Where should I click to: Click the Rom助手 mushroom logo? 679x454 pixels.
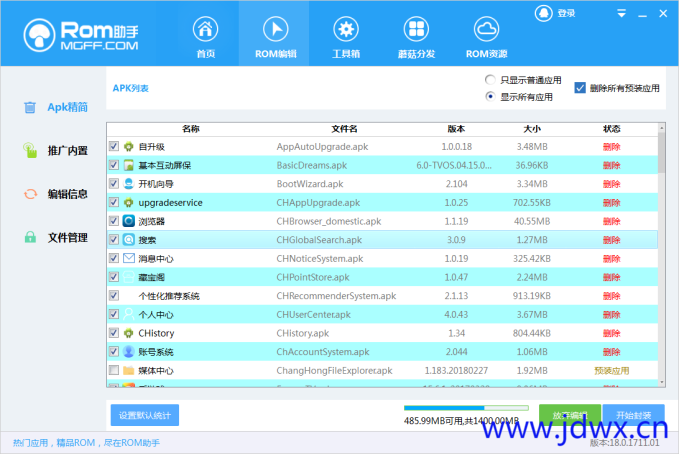click(39, 35)
